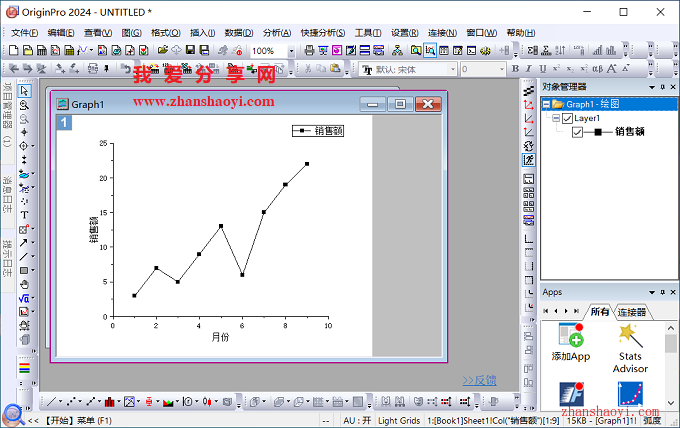Click the 销售额 legend in the graph
680x428 pixels.
pos(318,131)
